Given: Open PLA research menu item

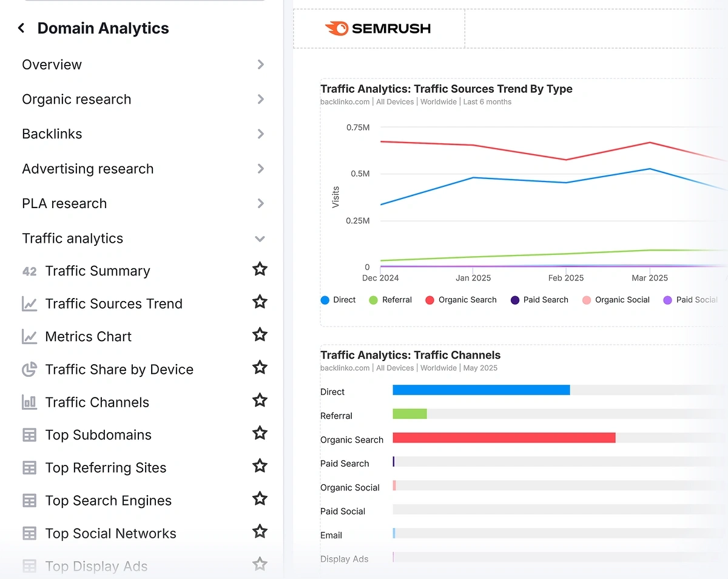Looking at the screenshot, I should click(64, 203).
